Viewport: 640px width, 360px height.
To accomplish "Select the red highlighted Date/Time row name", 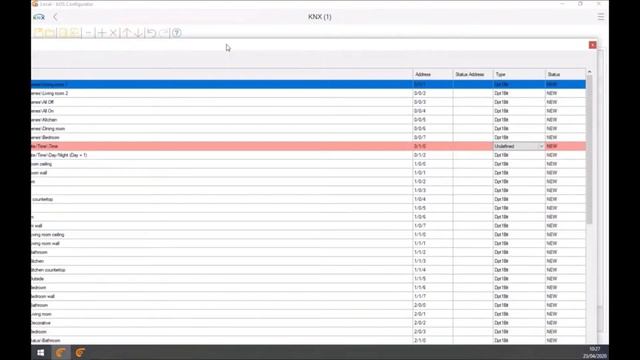I will (x=44, y=146).
